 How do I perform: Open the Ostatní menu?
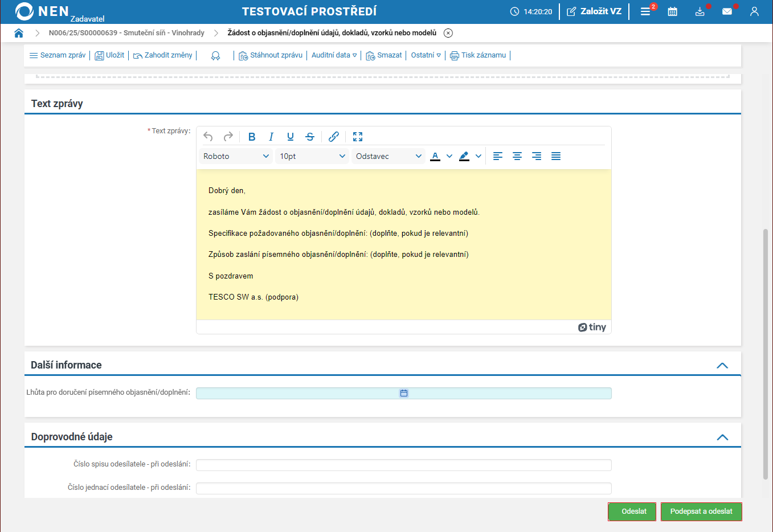click(x=426, y=55)
